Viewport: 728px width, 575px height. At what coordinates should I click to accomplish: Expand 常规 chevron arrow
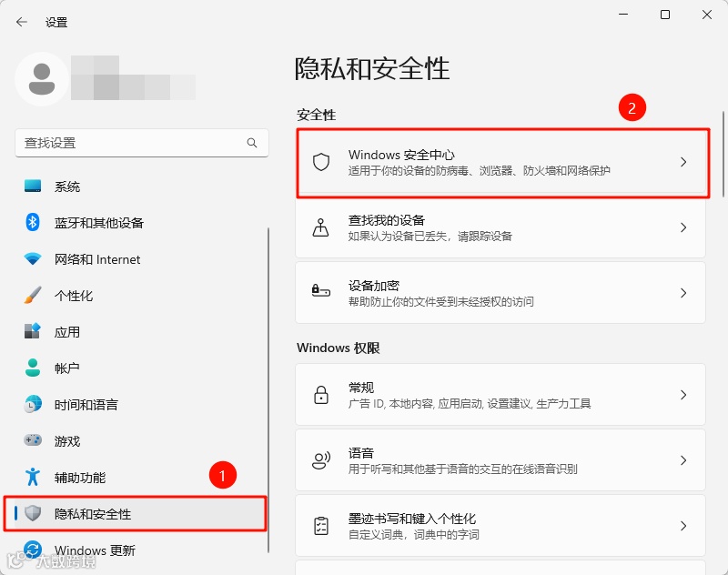click(683, 395)
